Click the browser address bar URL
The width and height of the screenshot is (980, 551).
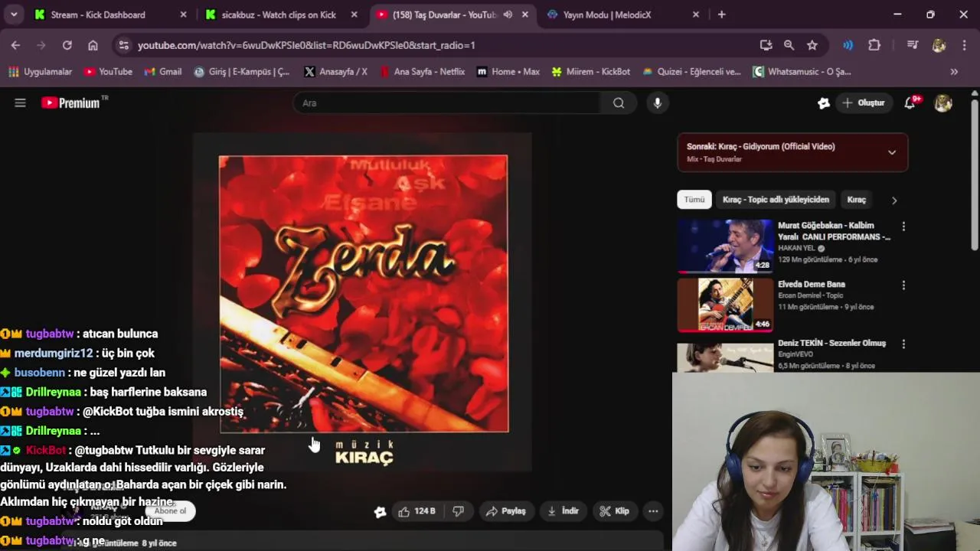pos(306,45)
